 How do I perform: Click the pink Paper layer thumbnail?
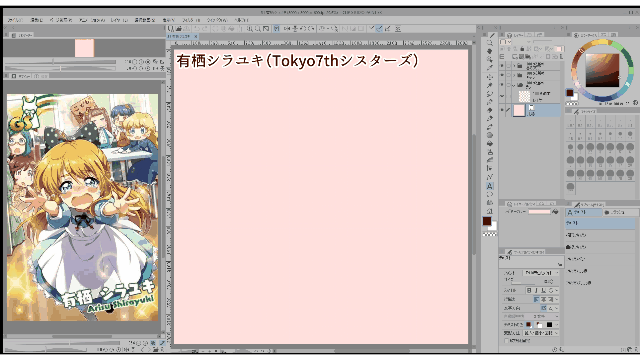[519, 110]
